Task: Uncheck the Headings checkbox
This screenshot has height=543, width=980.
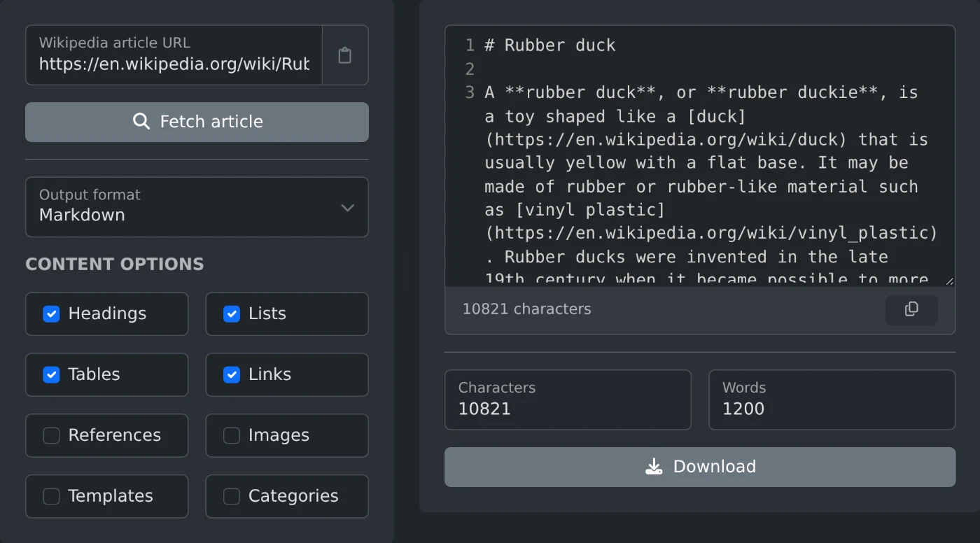Action: [x=51, y=313]
